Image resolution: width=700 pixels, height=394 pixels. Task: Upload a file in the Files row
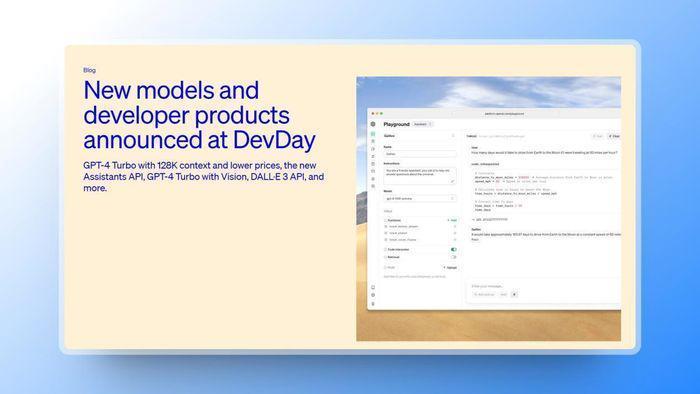pyautogui.click(x=450, y=268)
